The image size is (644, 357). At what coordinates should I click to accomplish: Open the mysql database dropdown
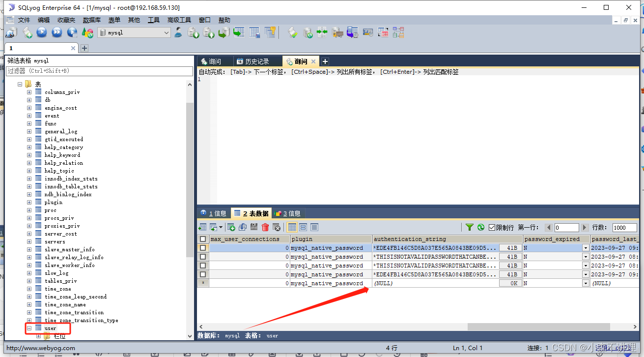click(166, 32)
